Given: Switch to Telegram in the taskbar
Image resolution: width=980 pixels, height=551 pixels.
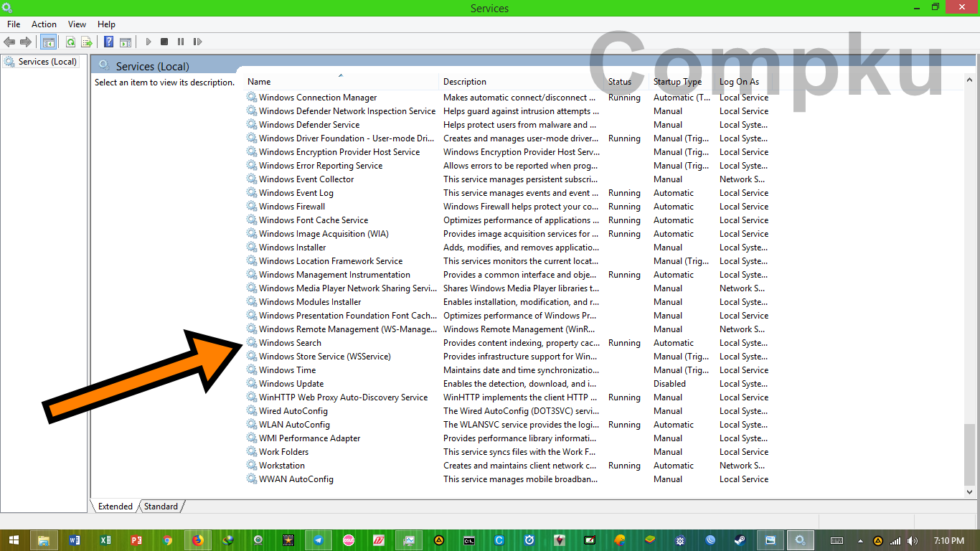Looking at the screenshot, I should click(x=319, y=540).
